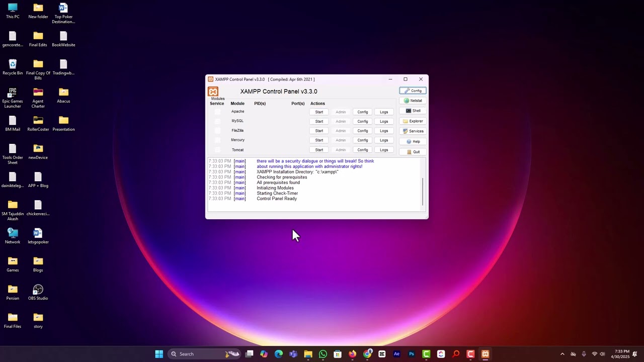
Task: Open the Netstat tool in XAMPP
Action: (x=413, y=101)
